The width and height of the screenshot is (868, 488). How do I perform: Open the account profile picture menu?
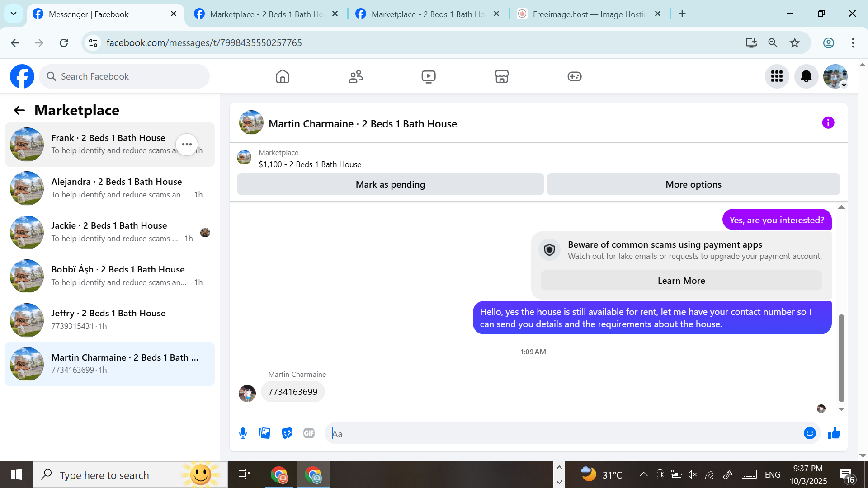pyautogui.click(x=835, y=76)
